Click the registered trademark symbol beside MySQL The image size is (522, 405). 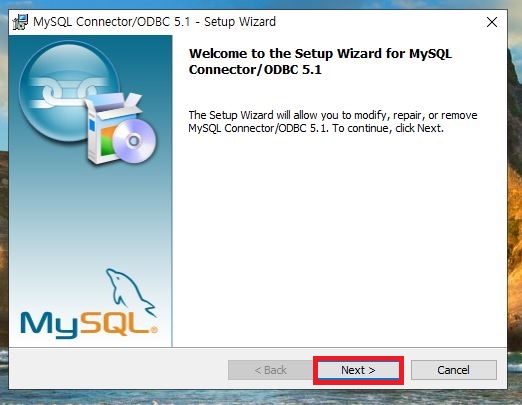point(154,330)
